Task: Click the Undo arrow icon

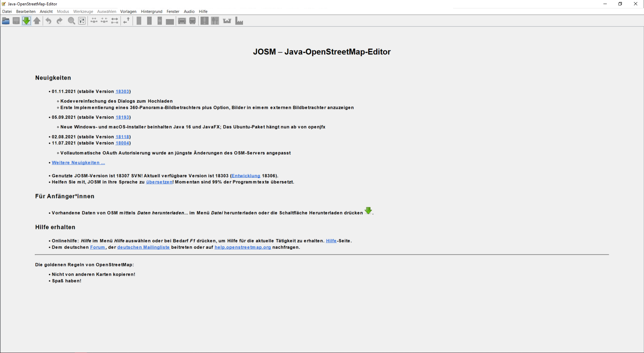Action: [x=49, y=21]
